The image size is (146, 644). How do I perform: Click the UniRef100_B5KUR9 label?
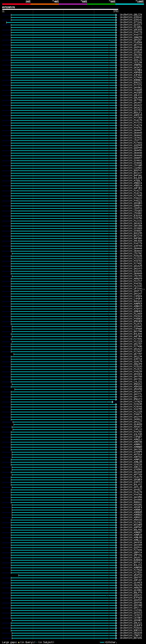pyautogui.click(x=131, y=321)
